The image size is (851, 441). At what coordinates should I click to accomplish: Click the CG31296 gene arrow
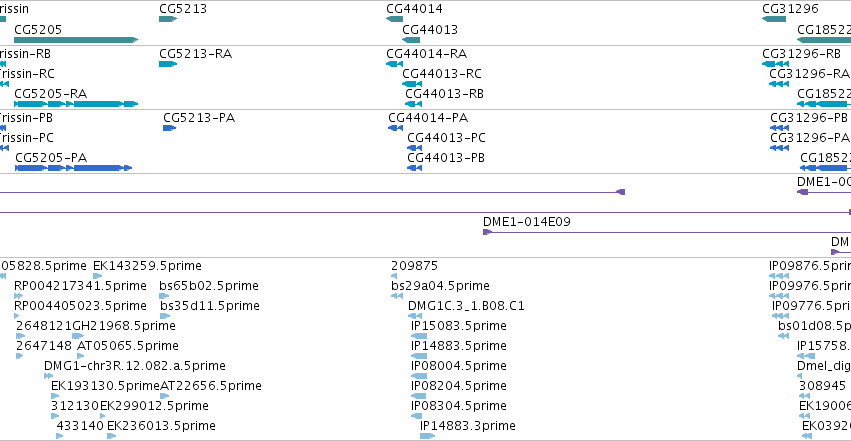click(774, 19)
